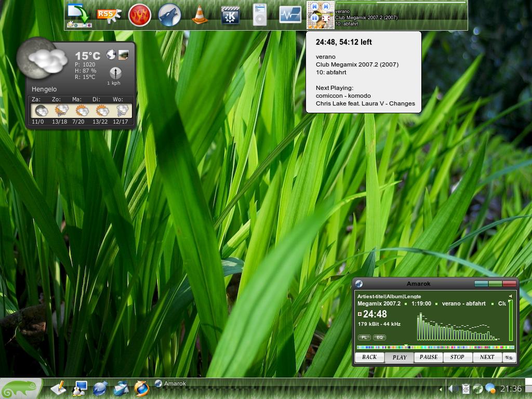Image resolution: width=532 pixels, height=399 pixels.
Task: Click the scrolling track title text in Amarok
Action: [432, 303]
